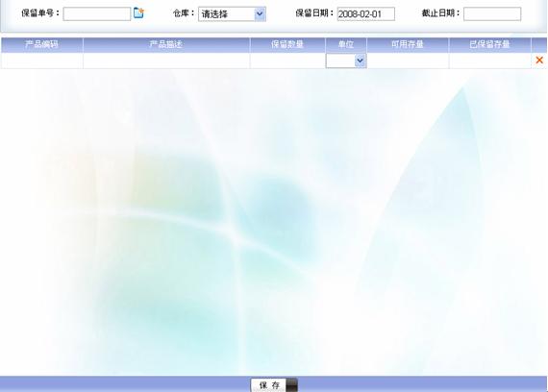Click the dark block beside the 保存 button

pos(292,385)
